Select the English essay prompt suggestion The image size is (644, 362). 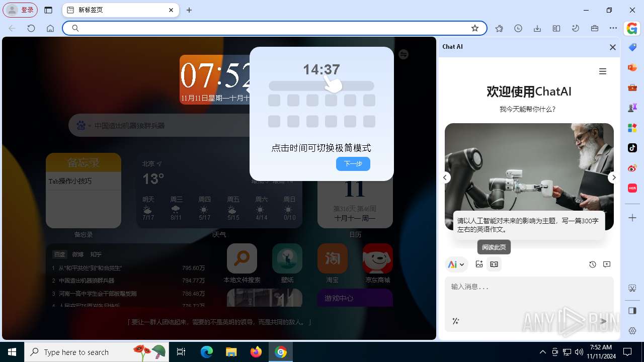tap(528, 225)
